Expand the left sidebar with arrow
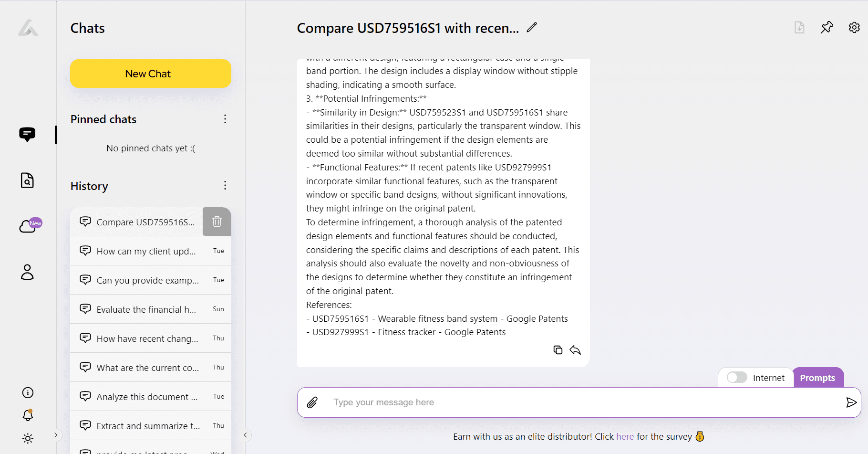Viewport: 868px width, 454px height. click(56, 435)
